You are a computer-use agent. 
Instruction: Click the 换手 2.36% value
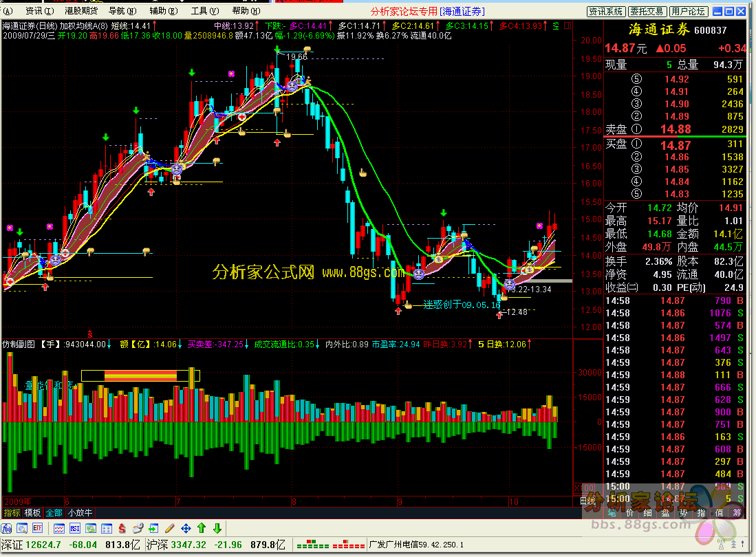(x=658, y=261)
